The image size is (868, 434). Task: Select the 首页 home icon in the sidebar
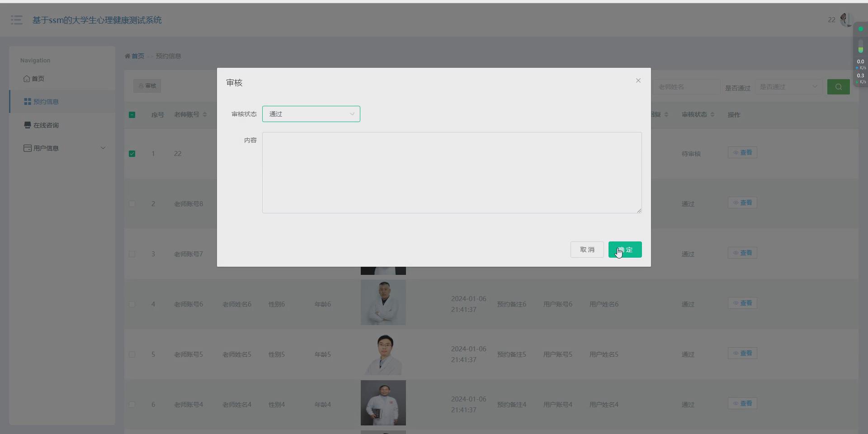coord(27,78)
